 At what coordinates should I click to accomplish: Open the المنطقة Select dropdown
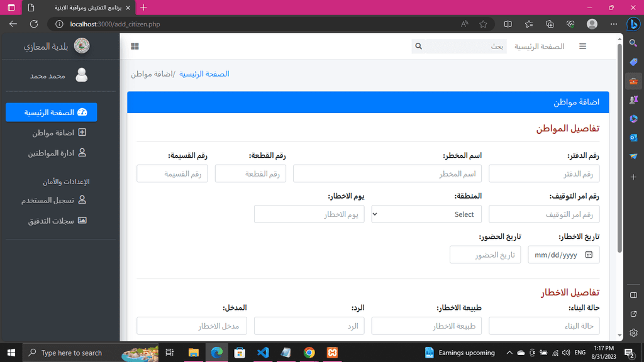point(426,214)
